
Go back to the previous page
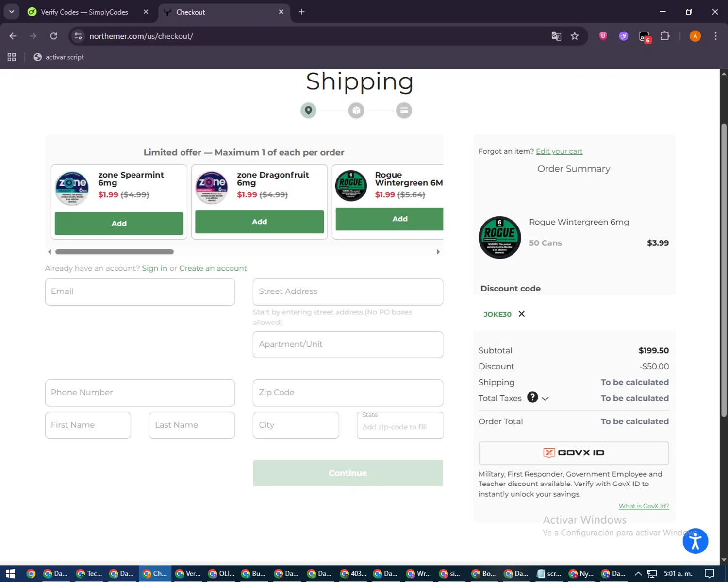tap(13, 36)
